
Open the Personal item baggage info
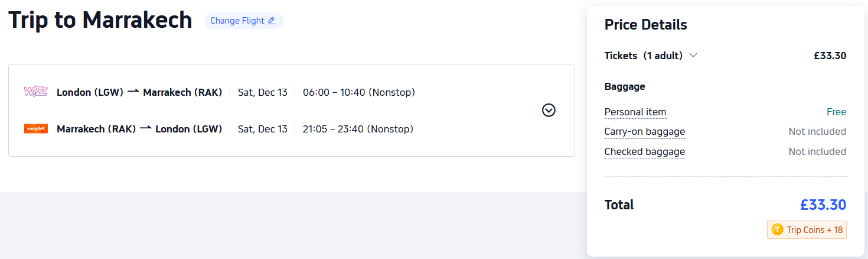635,112
